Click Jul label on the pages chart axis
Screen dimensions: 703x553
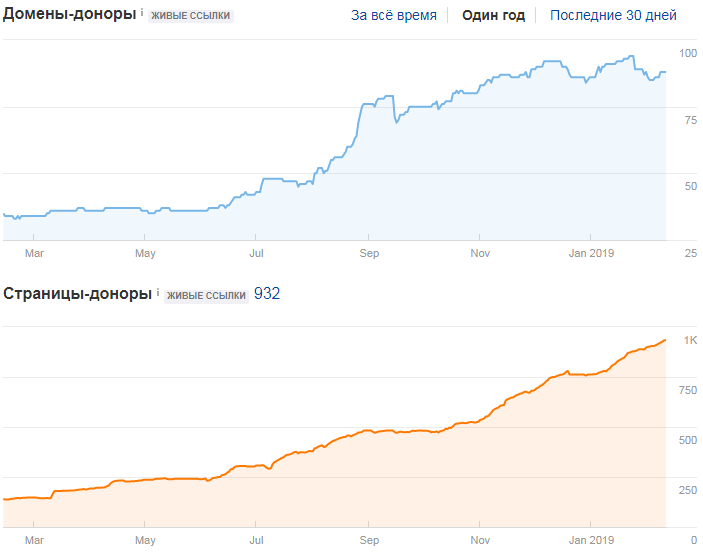(257, 540)
